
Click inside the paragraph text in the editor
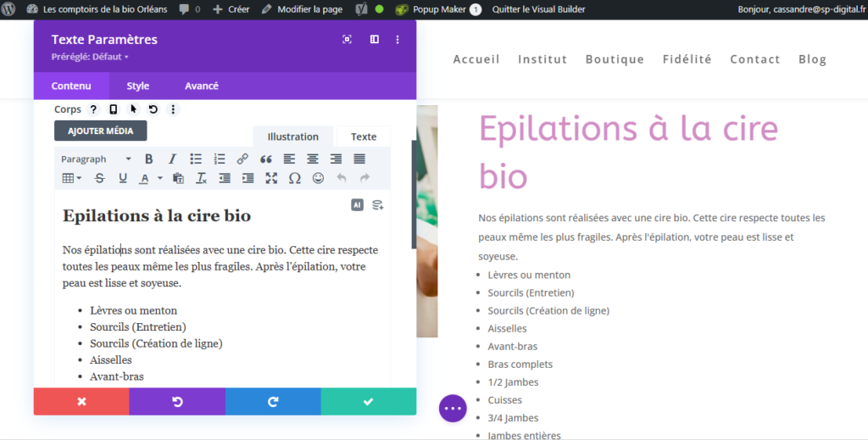[220, 266]
